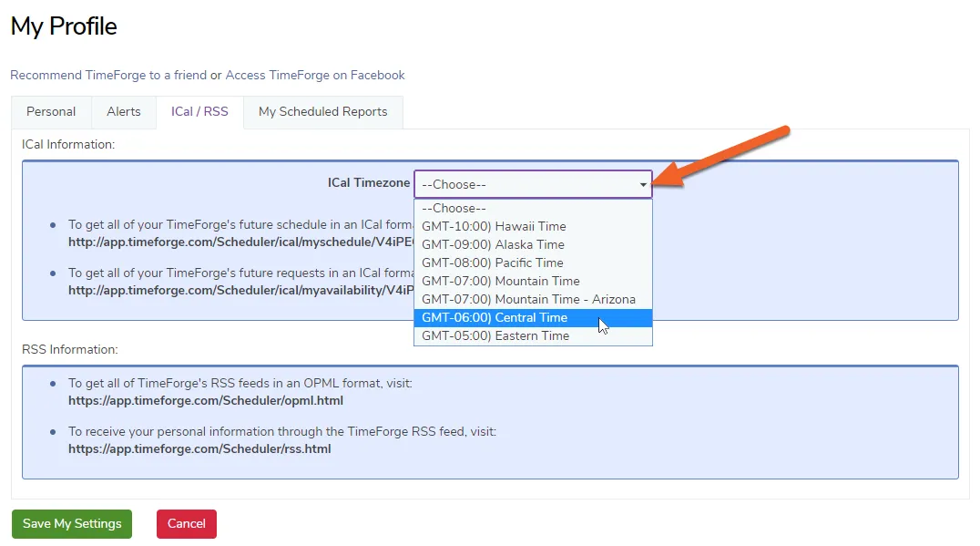Select the ICal / RSS tab

200,112
